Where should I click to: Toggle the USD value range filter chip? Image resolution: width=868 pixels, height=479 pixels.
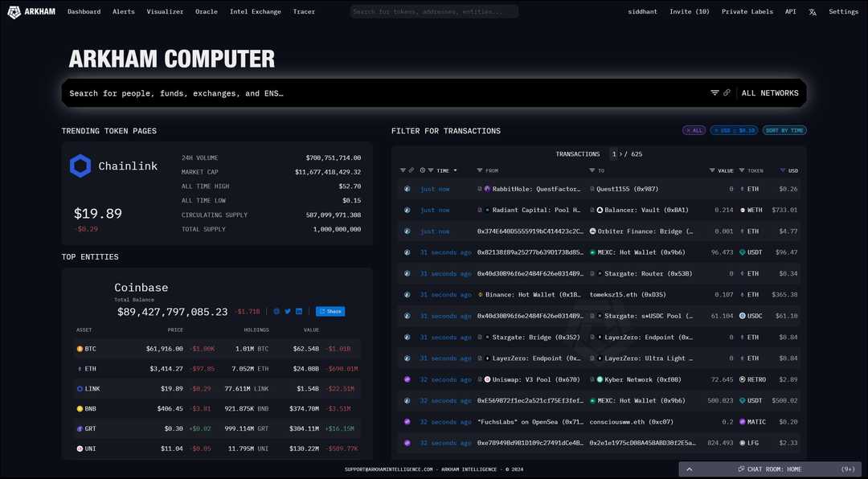point(733,129)
